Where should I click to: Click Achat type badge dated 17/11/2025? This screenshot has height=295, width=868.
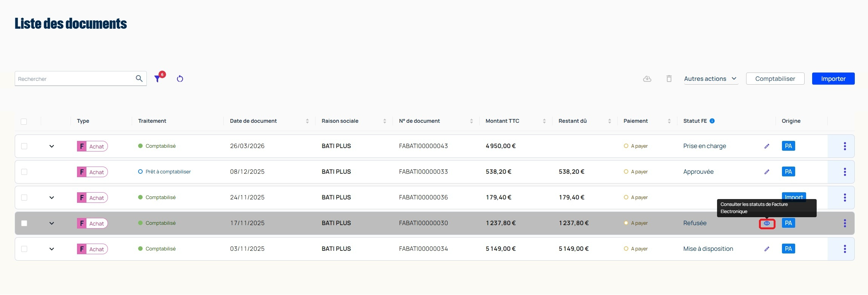(x=92, y=223)
